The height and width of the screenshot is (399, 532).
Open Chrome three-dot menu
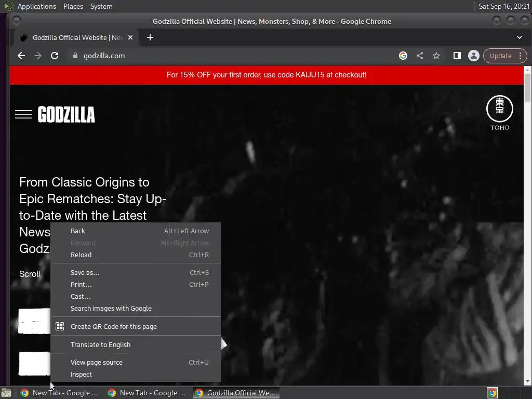(x=521, y=56)
